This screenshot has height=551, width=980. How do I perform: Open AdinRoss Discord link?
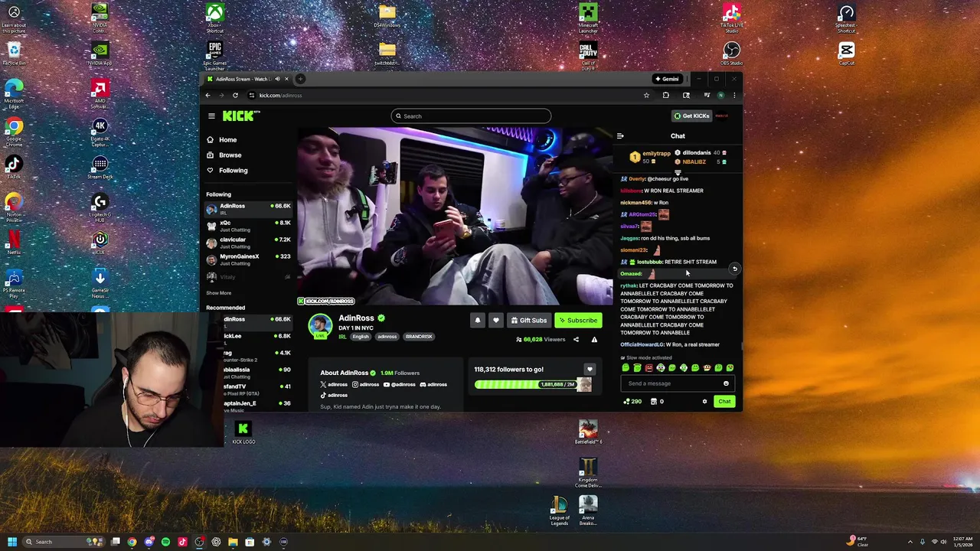tap(434, 385)
